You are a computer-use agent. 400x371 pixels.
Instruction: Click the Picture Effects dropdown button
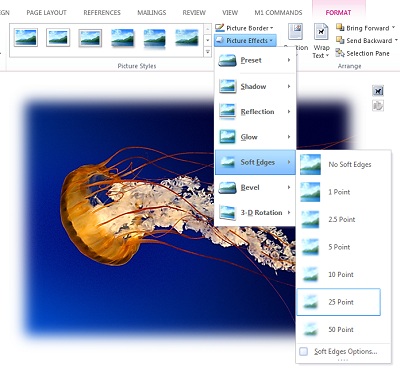tap(245, 41)
